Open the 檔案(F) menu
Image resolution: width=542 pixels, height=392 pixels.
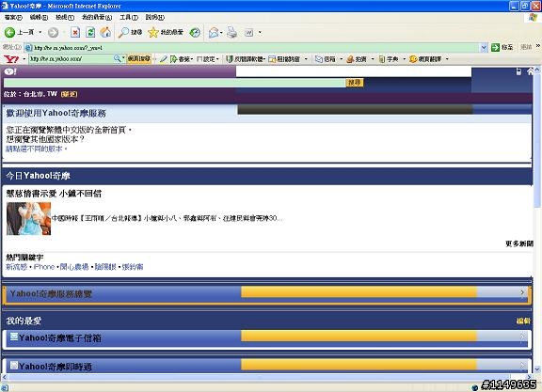(13, 17)
